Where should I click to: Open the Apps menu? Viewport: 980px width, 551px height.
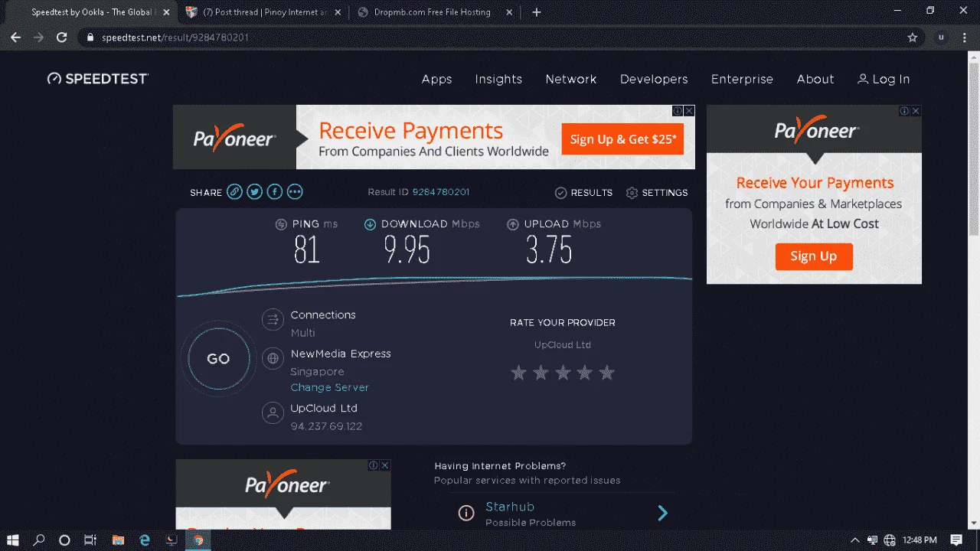pos(436,79)
